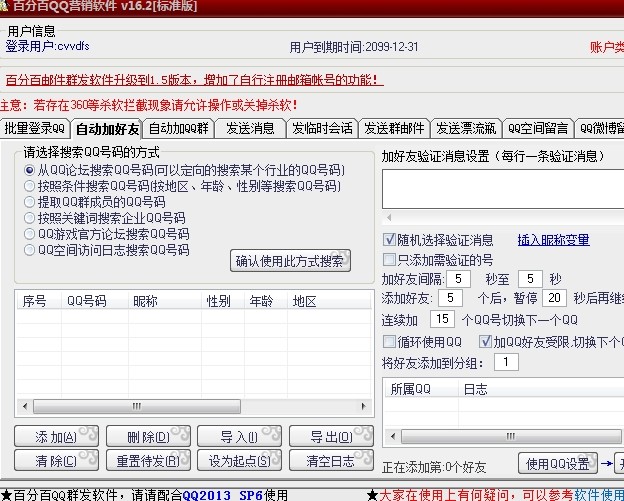Click the 序号 column header
The height and width of the screenshot is (501, 624).
pyautogui.click(x=39, y=301)
